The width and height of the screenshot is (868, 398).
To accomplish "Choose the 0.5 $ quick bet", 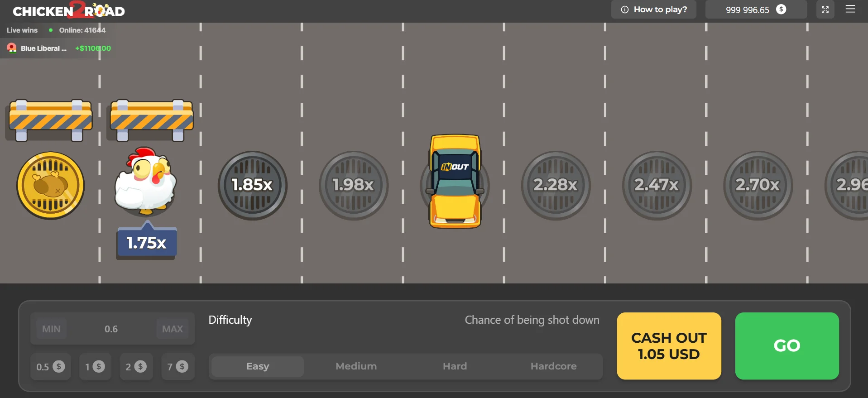I will click(x=51, y=366).
